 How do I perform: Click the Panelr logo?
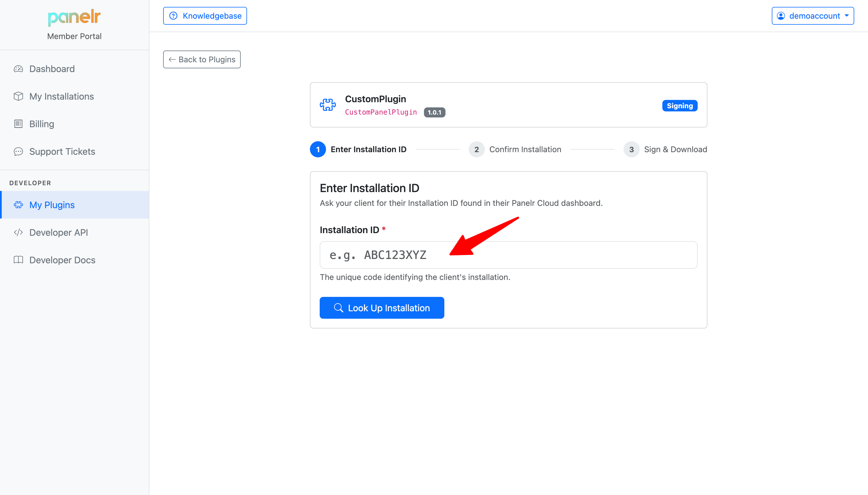coord(74,17)
